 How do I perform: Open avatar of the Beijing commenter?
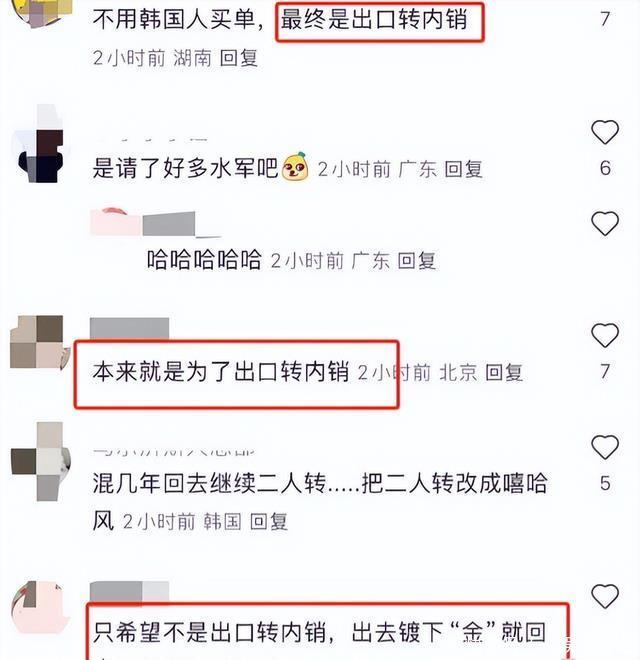(39, 342)
